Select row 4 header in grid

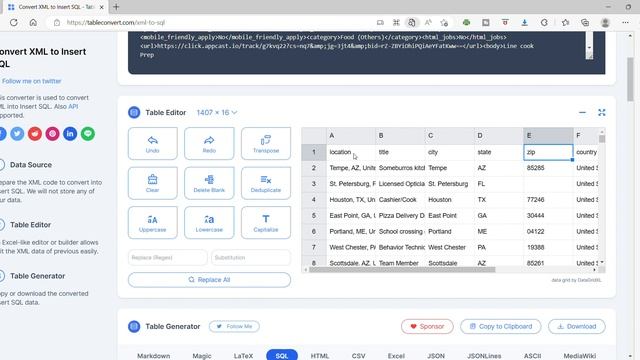[x=314, y=200]
